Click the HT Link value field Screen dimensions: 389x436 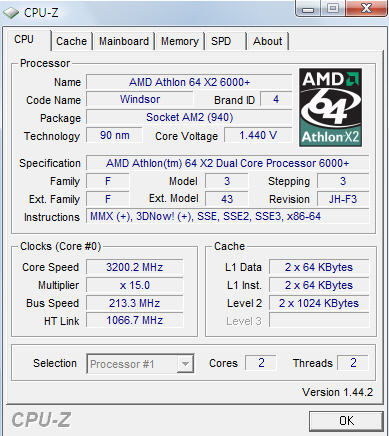click(135, 320)
